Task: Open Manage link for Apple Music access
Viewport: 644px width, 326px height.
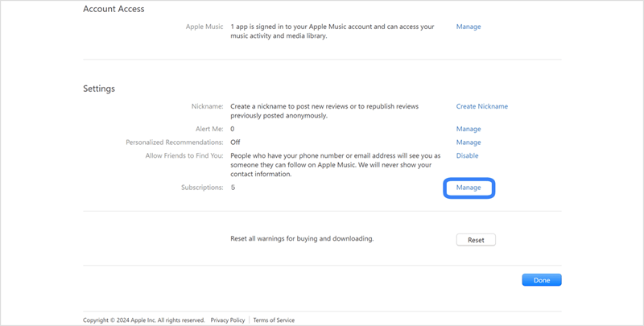Action: pos(469,27)
